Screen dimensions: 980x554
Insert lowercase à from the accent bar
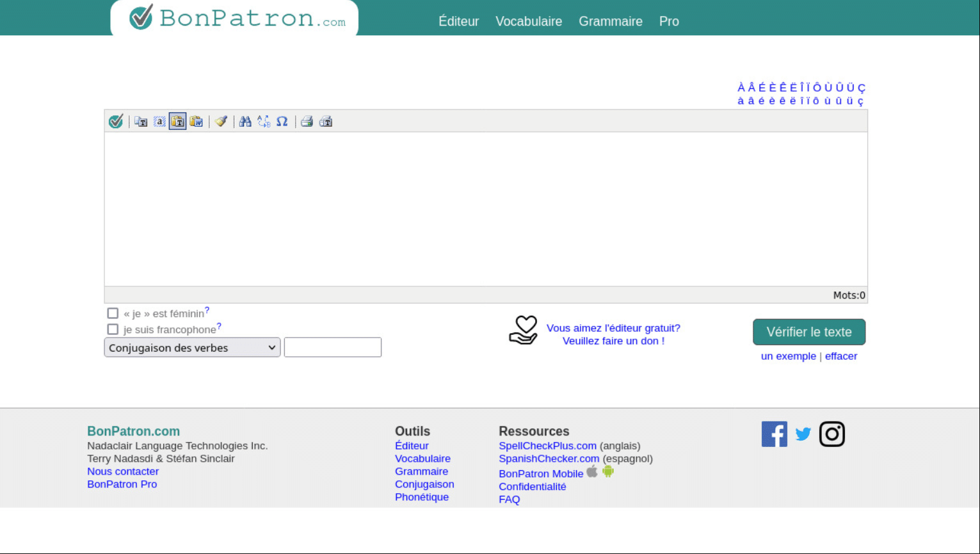click(x=741, y=101)
